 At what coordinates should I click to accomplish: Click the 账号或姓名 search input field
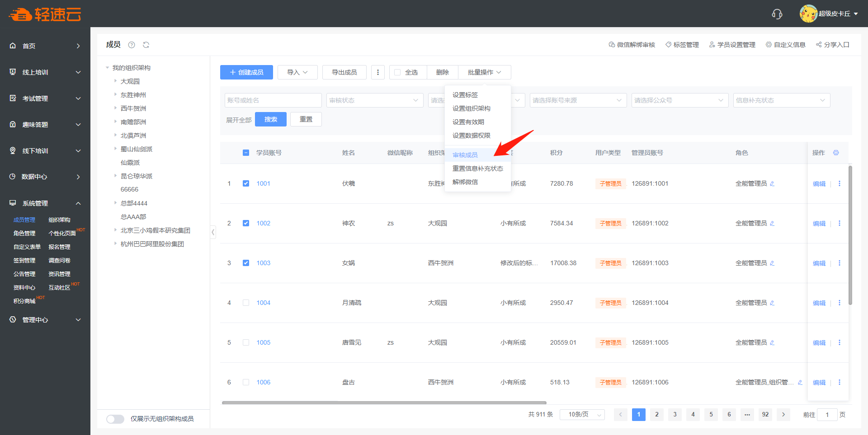point(273,100)
